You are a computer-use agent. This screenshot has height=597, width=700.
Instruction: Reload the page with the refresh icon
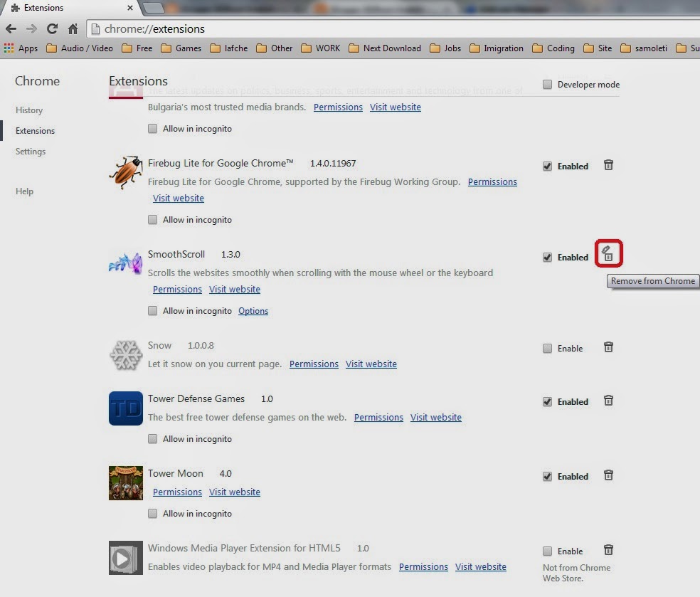(x=51, y=28)
